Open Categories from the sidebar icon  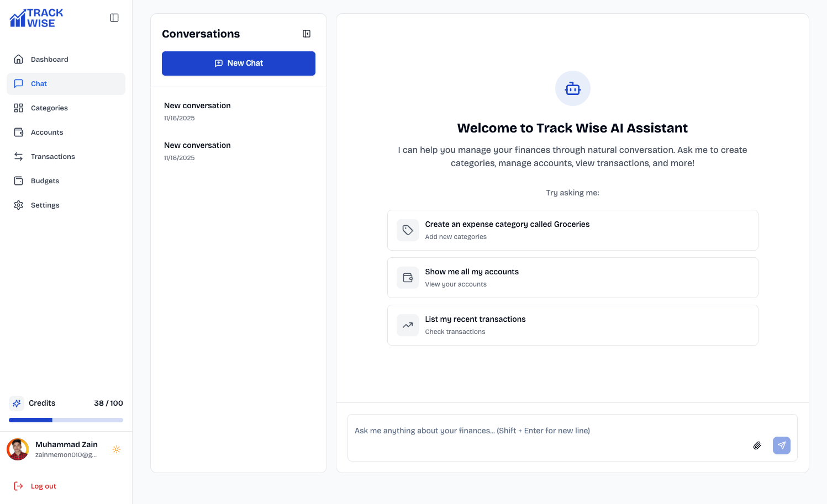[x=18, y=108]
